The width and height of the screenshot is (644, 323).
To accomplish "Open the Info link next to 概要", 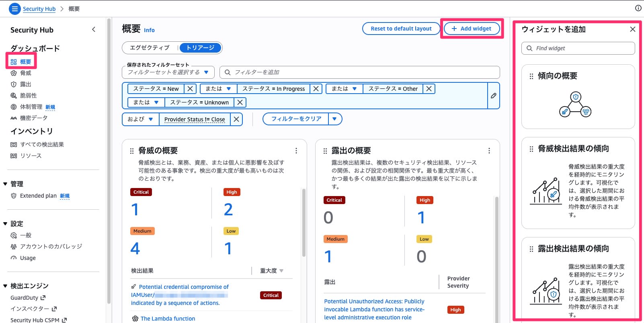I will tap(149, 30).
